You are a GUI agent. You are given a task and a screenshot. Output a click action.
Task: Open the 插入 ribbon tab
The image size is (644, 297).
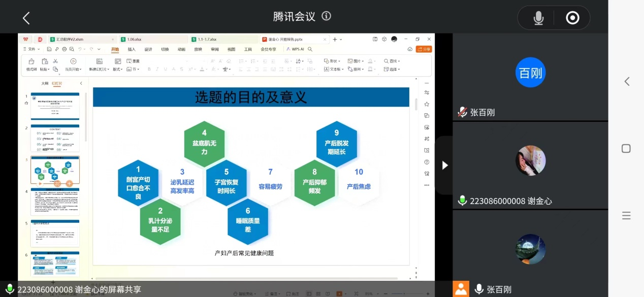click(132, 49)
